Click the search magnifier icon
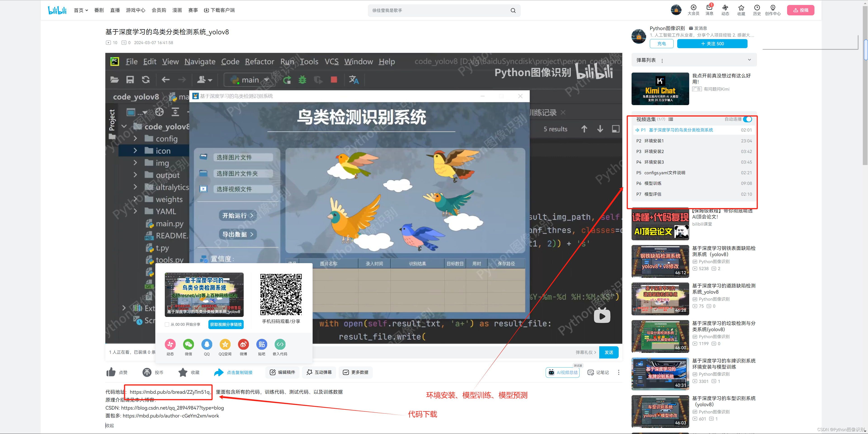 click(513, 10)
